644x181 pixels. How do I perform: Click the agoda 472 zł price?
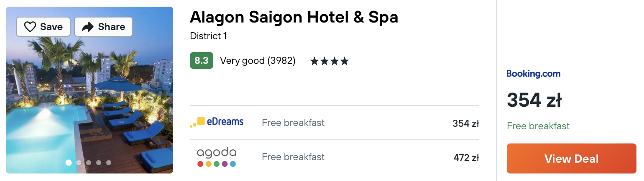(x=466, y=158)
